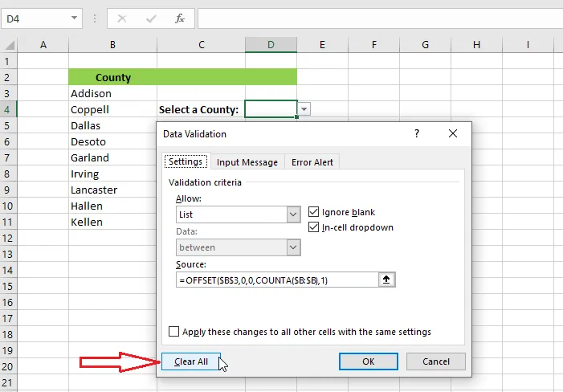This screenshot has width=563, height=392.
Task: Select row 12 header
Action: coord(8,238)
